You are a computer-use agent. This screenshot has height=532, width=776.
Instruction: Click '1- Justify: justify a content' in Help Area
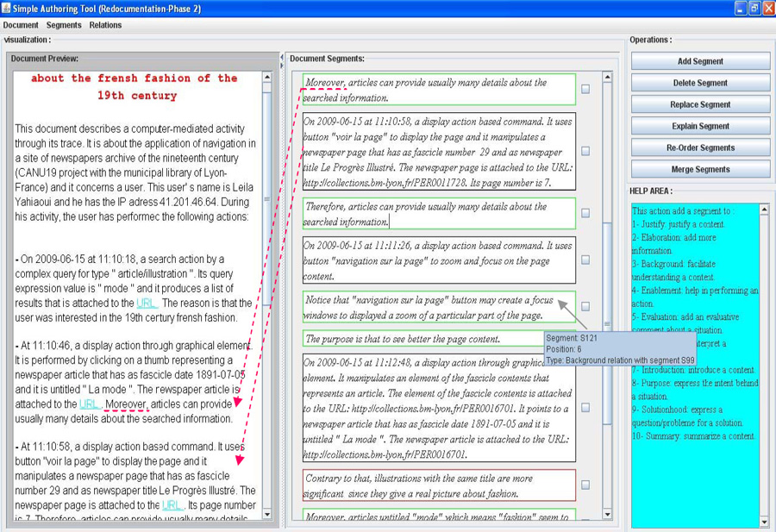click(x=679, y=223)
